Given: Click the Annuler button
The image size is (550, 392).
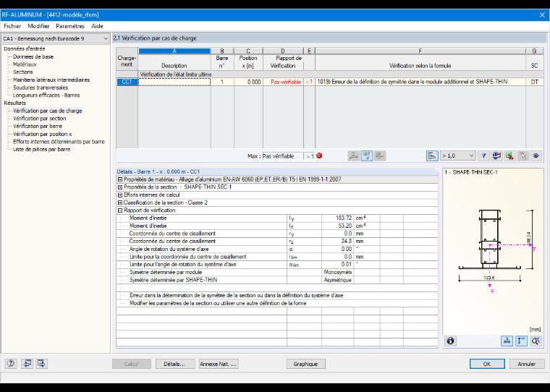Looking at the screenshot, I should tap(527, 364).
